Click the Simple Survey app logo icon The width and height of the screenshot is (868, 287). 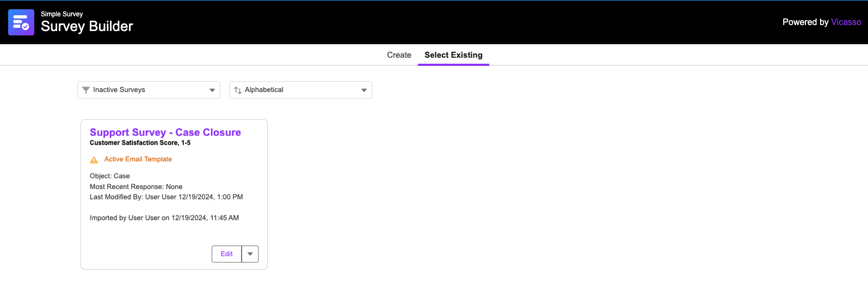[21, 22]
